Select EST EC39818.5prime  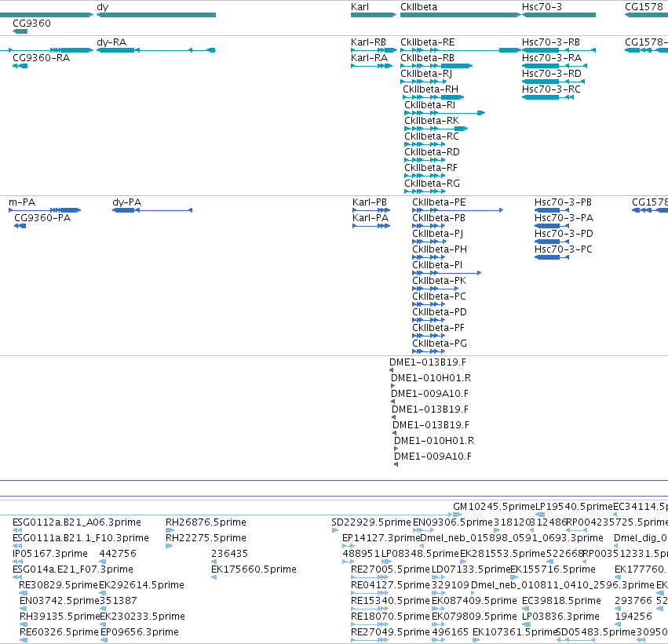coord(527,609)
